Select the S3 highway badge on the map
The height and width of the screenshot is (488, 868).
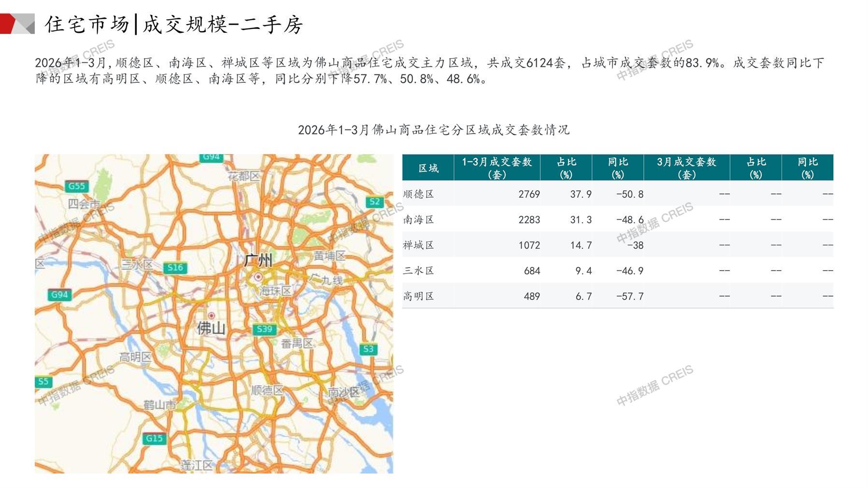(368, 349)
